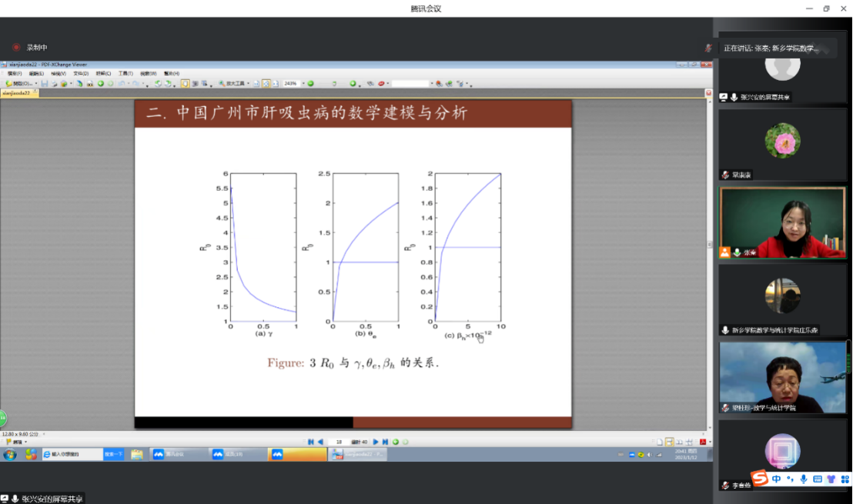Open the Find binoculars tool

370,84
